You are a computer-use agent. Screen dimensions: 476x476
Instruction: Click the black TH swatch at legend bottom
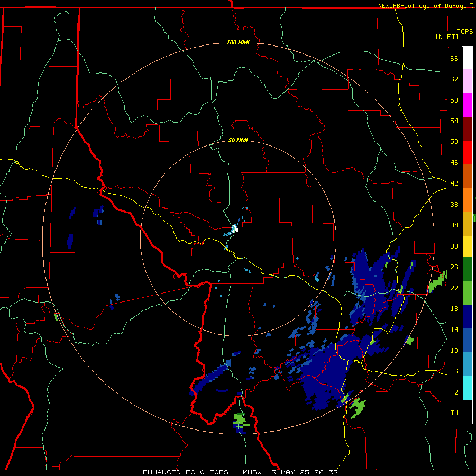[467, 411]
